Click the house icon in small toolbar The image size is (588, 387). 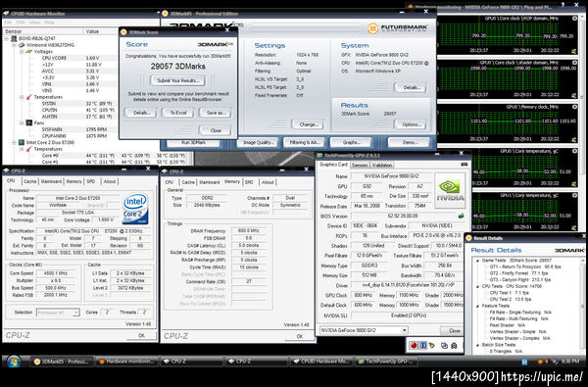(x=454, y=346)
